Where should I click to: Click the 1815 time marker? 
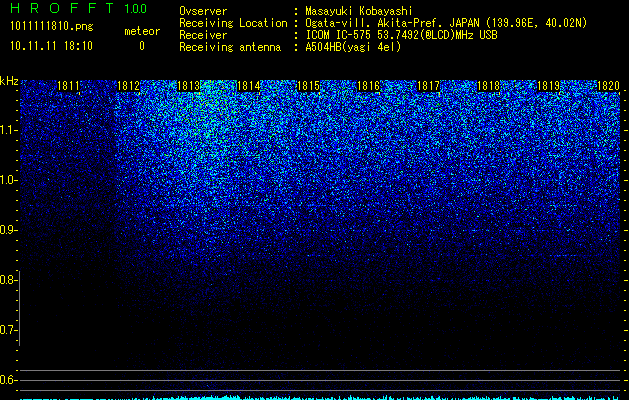point(308,86)
